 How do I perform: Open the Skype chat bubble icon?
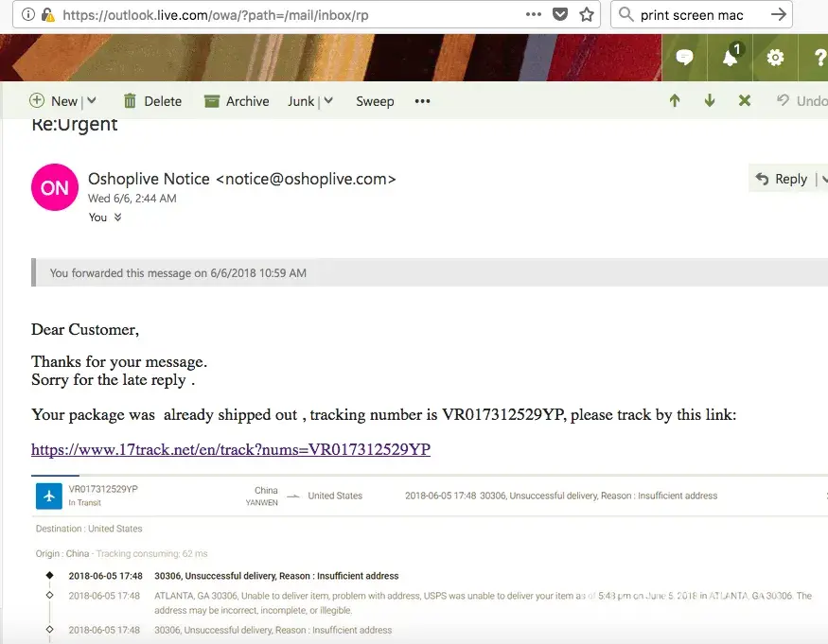(684, 58)
